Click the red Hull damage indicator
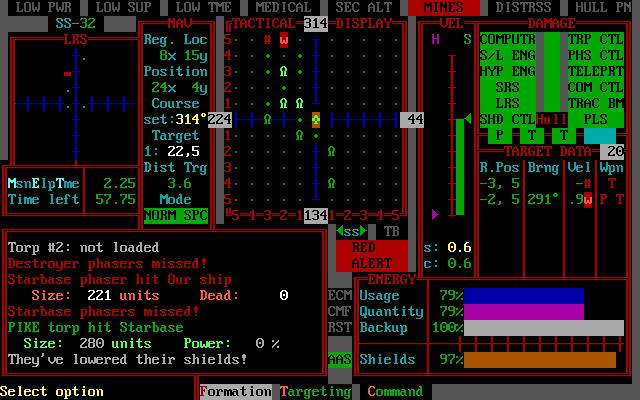640x400 pixels. point(551,119)
